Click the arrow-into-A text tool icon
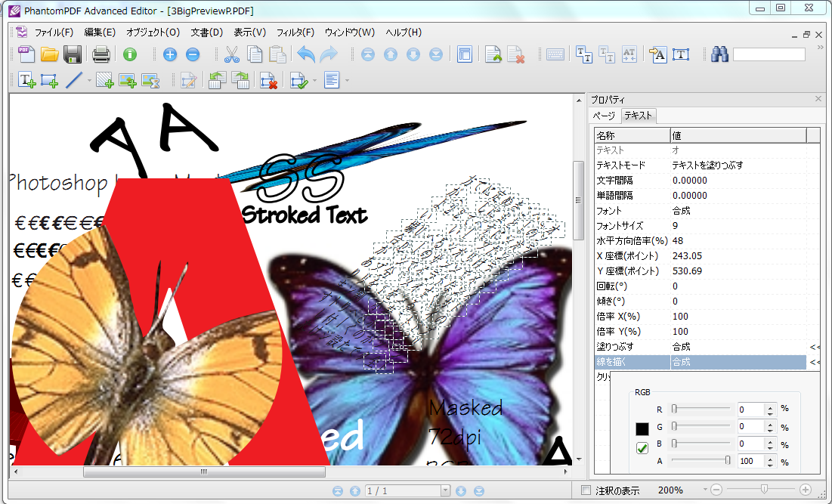The image size is (832, 504). click(x=658, y=54)
